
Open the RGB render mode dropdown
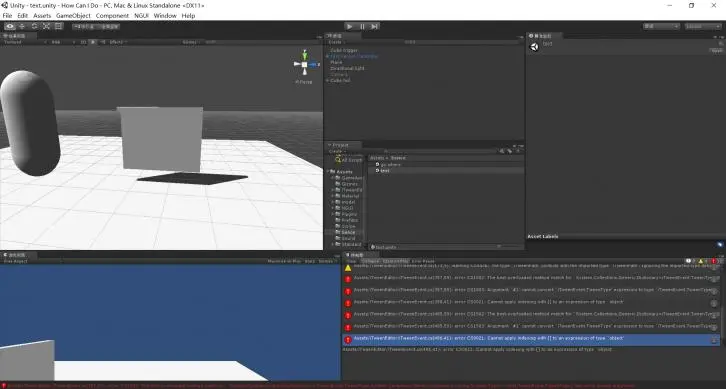pyautogui.click(x=63, y=42)
